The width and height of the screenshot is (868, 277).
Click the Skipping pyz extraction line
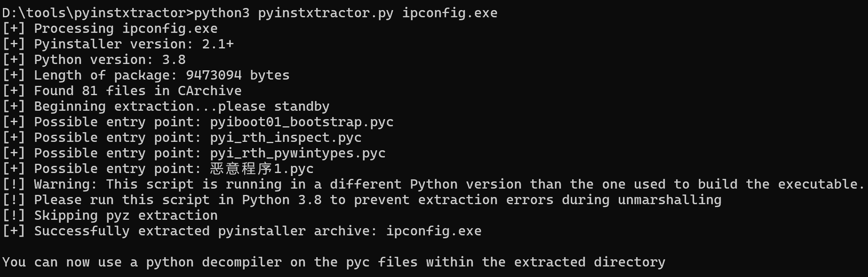tap(110, 216)
